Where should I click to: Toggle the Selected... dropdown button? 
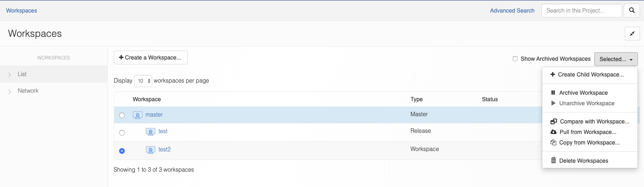616,59
